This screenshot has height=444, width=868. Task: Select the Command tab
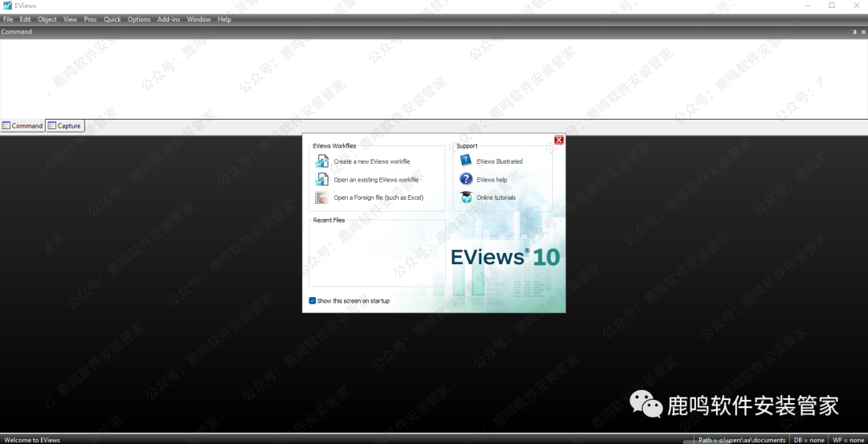(x=23, y=126)
